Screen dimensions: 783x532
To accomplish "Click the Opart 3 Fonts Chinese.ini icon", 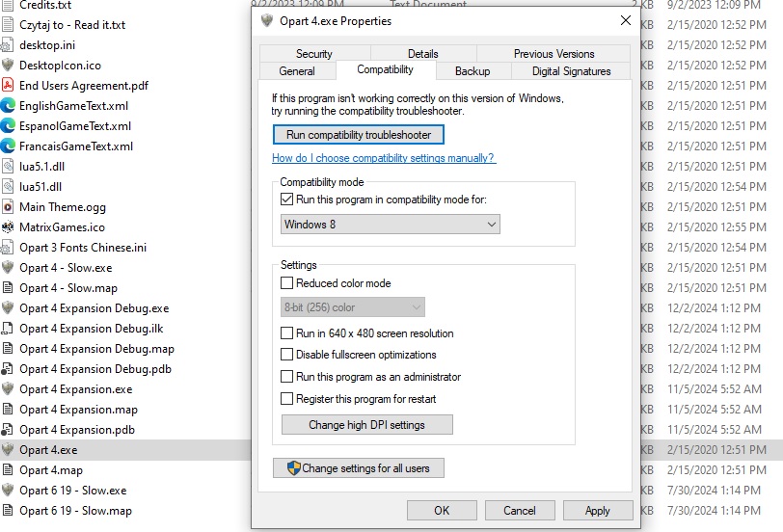I will point(8,247).
